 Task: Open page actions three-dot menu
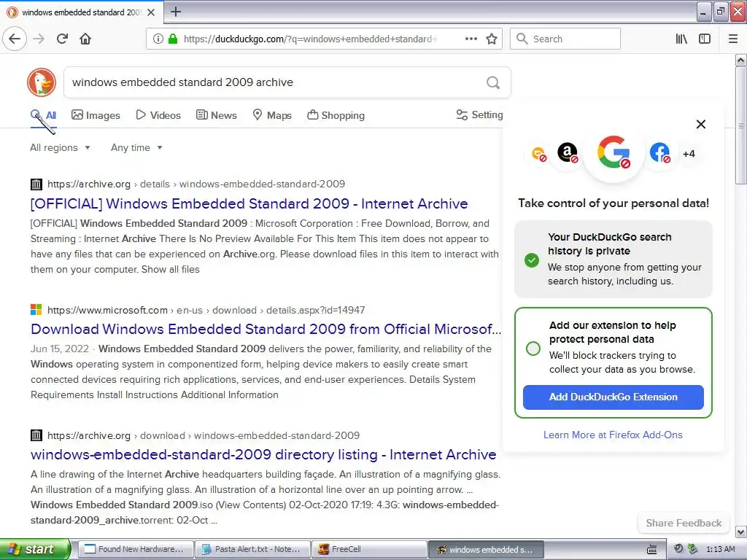(x=471, y=39)
